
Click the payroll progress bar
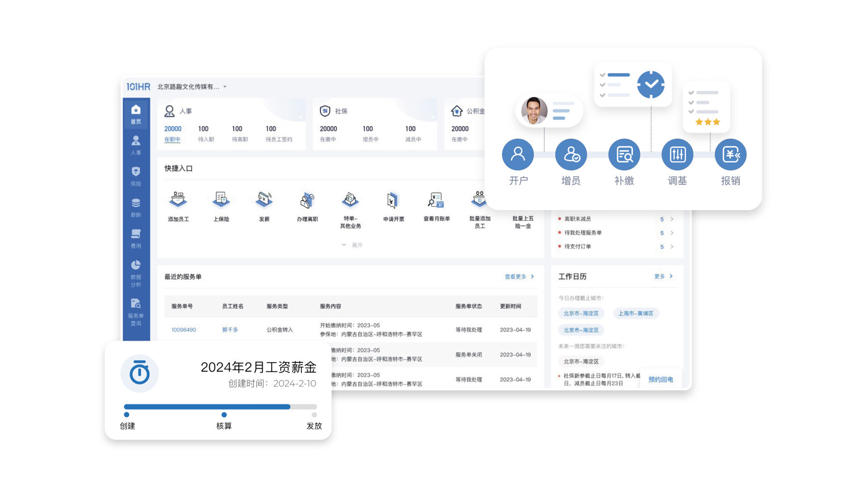[x=220, y=407]
